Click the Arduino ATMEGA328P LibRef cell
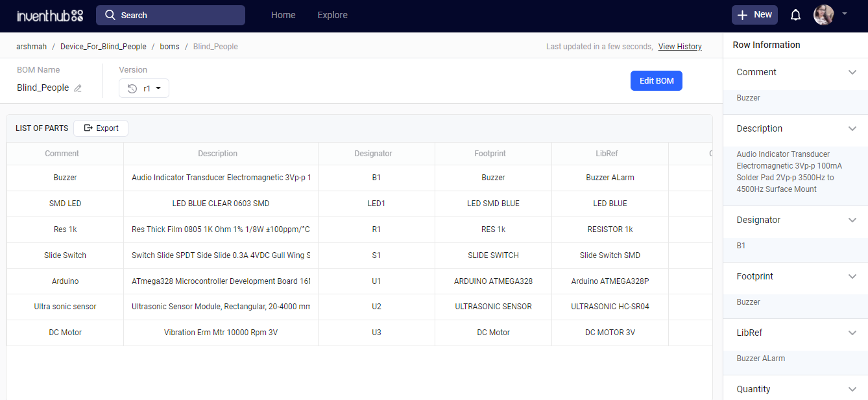The image size is (868, 400). tap(610, 281)
